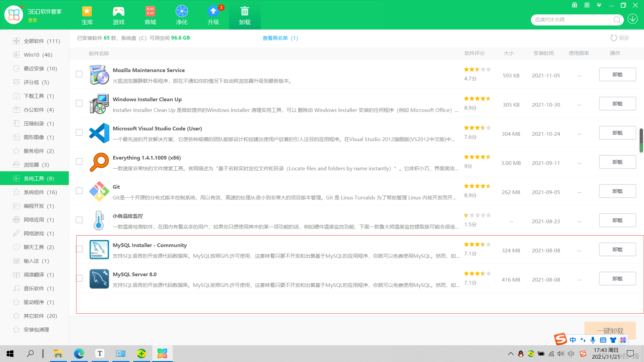The height and width of the screenshot is (362, 644).
Task: Click the software list vertical scrollbar
Action: pyautogui.click(x=641, y=140)
